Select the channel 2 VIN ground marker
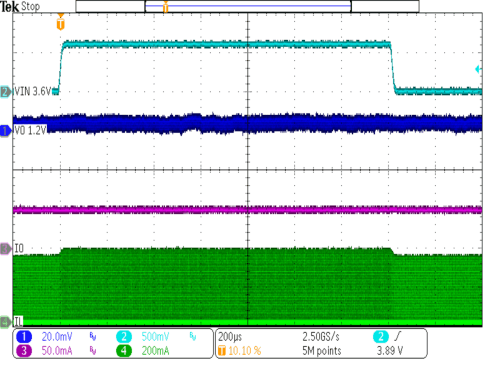 pos(6,91)
